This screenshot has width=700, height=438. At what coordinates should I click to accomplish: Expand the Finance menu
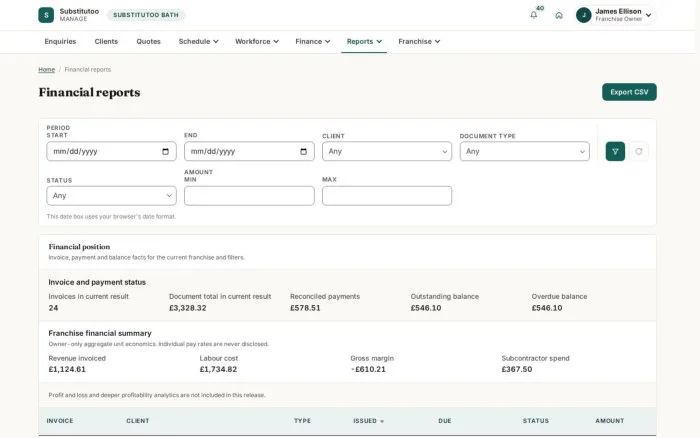pos(312,42)
